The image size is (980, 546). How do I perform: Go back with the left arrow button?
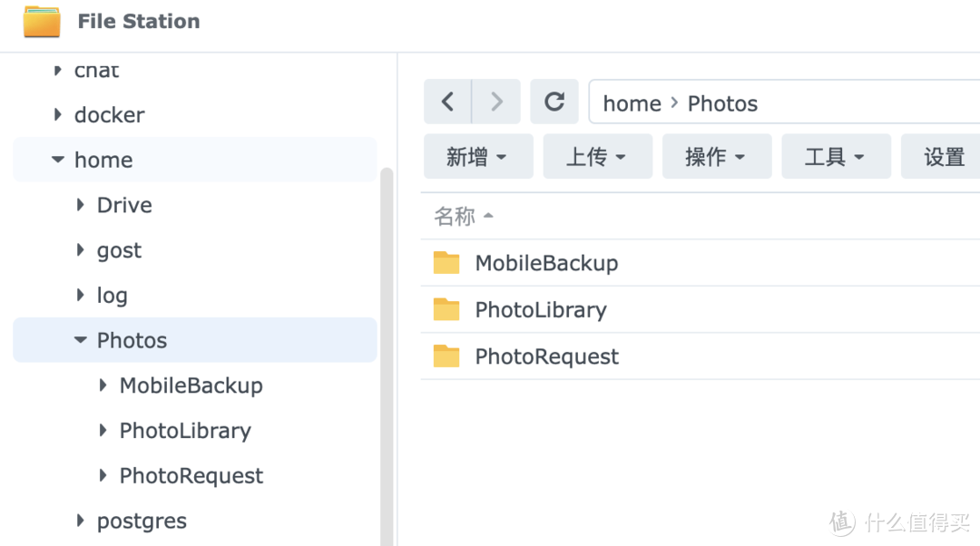pos(447,102)
